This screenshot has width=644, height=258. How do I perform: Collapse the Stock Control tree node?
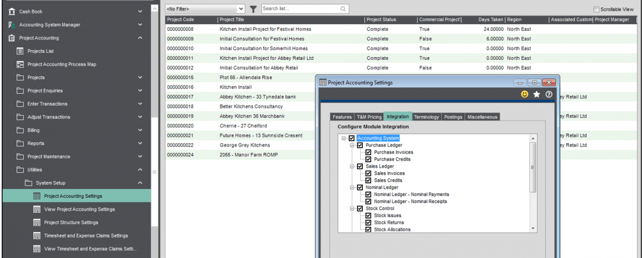coord(352,209)
